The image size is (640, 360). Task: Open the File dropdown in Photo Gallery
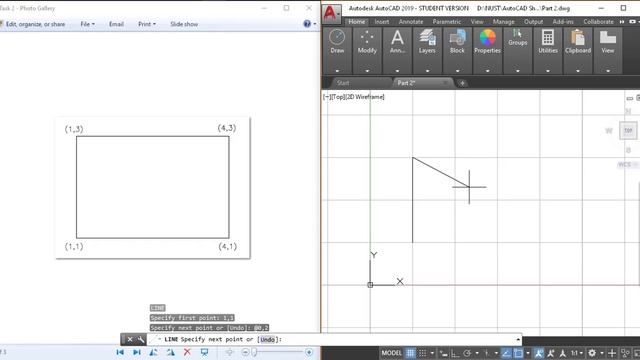click(87, 24)
